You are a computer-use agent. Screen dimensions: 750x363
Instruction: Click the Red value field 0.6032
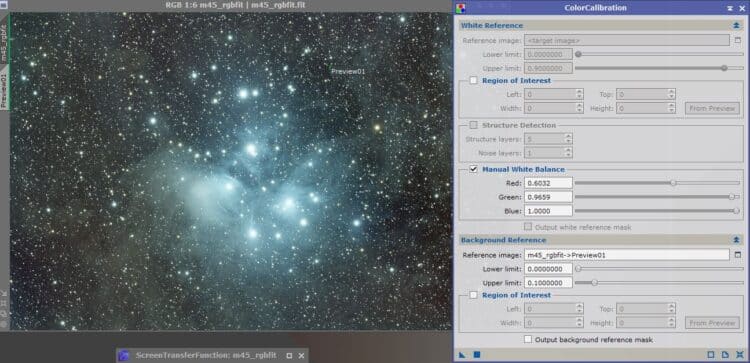coord(548,183)
